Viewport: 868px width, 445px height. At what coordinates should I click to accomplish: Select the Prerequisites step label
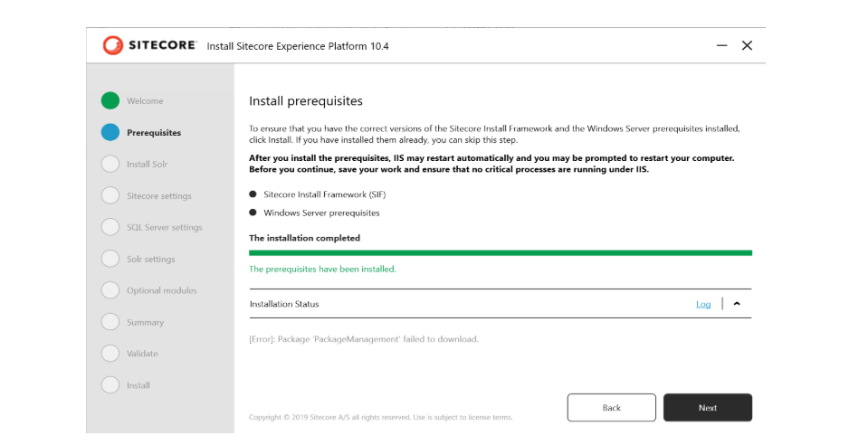(x=154, y=133)
